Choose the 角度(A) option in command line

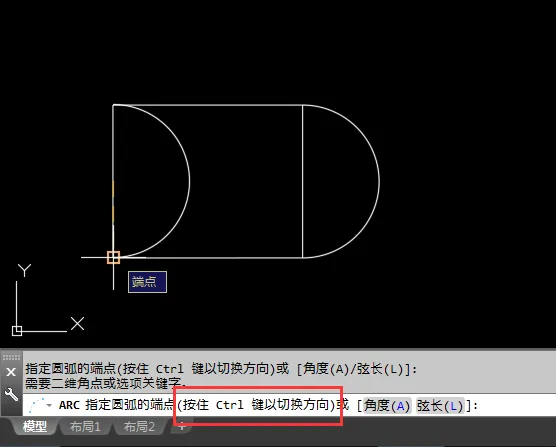click(387, 405)
